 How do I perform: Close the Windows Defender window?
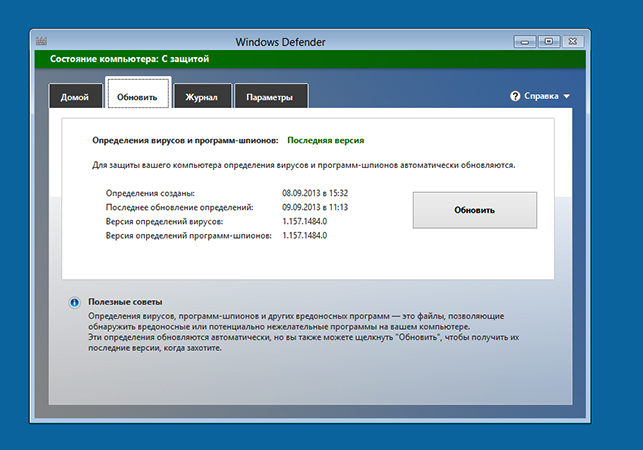click(573, 41)
